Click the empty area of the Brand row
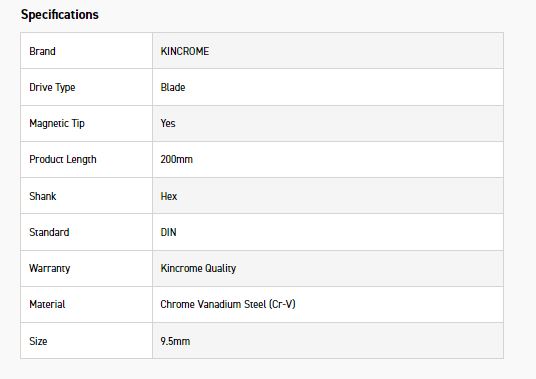 (356, 51)
